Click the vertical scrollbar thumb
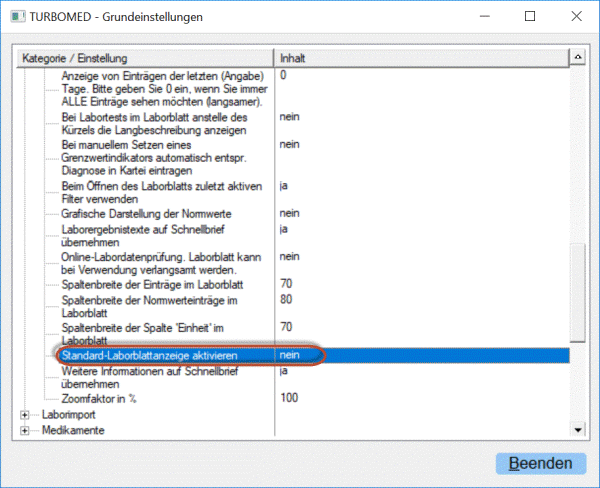 point(578,293)
